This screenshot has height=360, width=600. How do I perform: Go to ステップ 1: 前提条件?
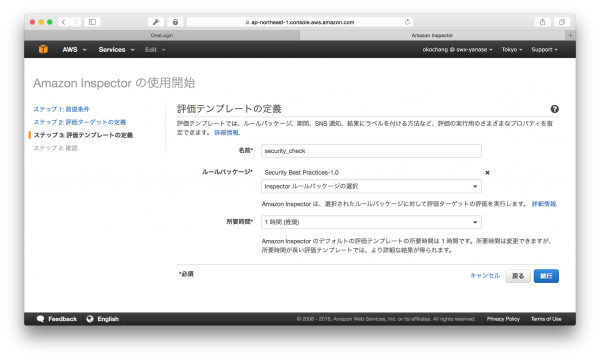coord(62,109)
